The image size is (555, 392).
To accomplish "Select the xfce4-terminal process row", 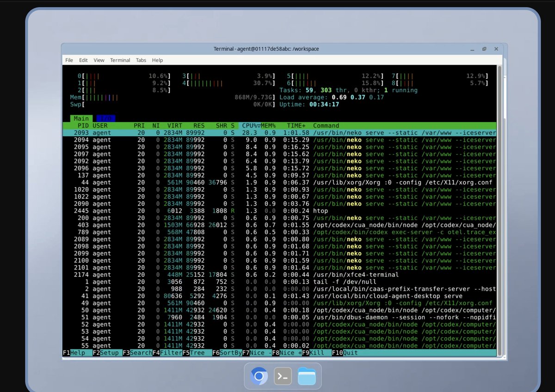I will click(x=279, y=275).
